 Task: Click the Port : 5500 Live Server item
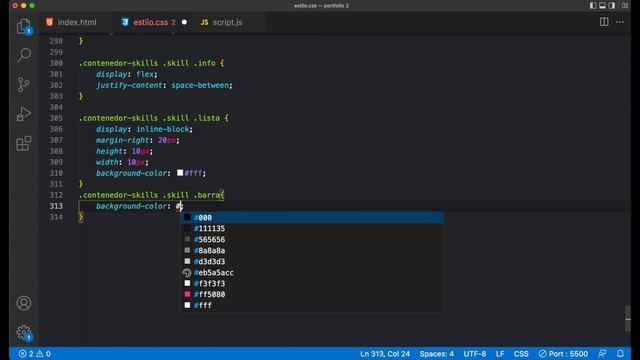click(563, 354)
